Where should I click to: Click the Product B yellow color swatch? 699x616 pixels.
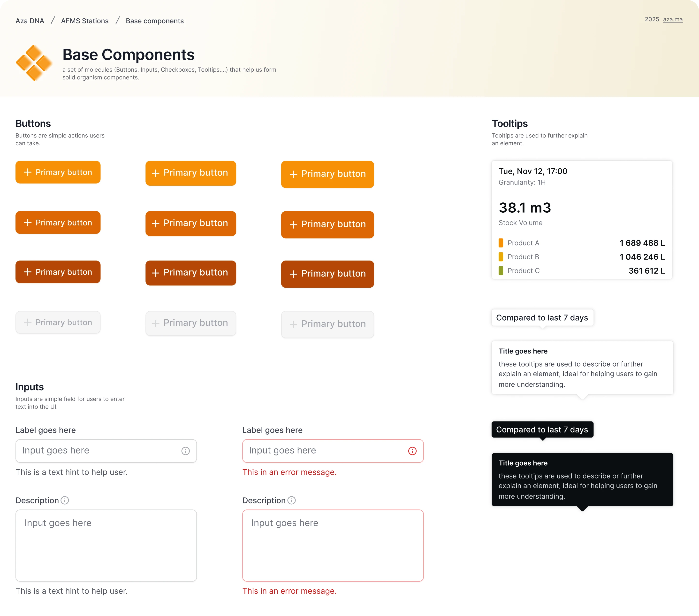501,257
